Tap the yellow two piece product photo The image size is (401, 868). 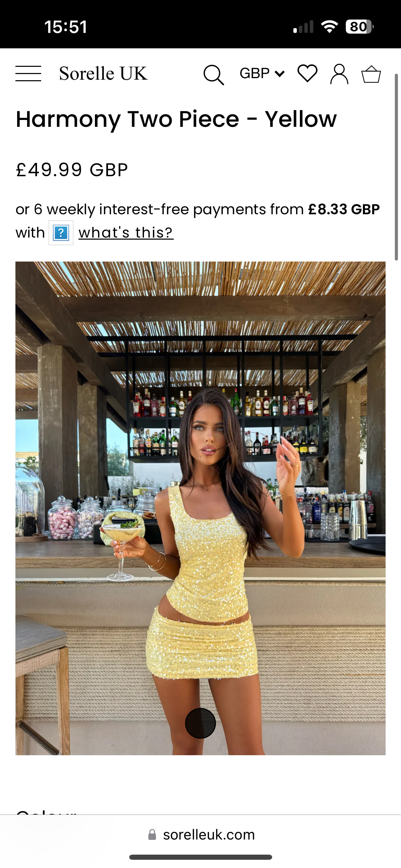coord(200,508)
